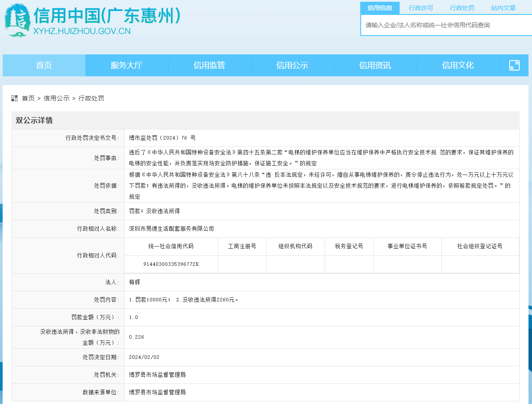The image size is (532, 404).
Task: Click the 双公示详情 section heading
Action: (x=34, y=120)
